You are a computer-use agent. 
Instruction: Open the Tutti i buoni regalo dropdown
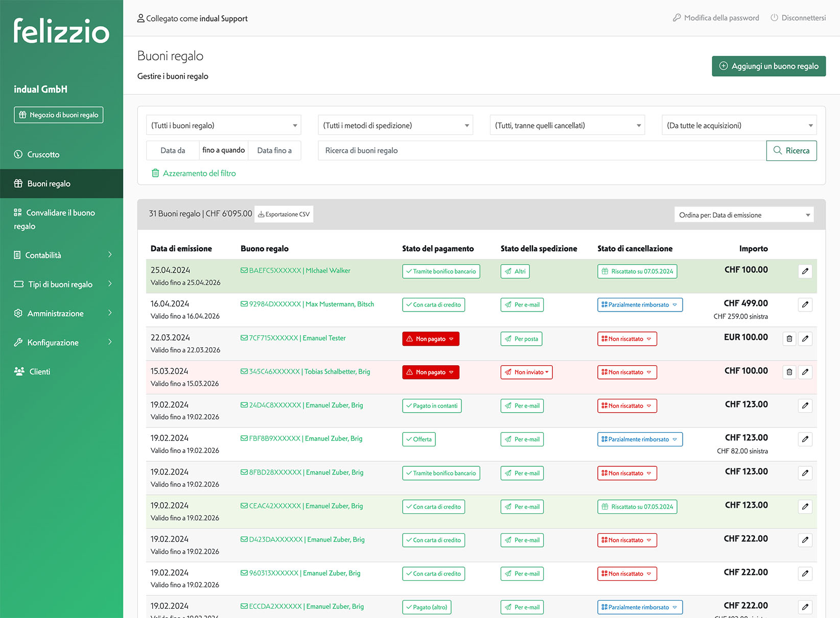pos(223,126)
